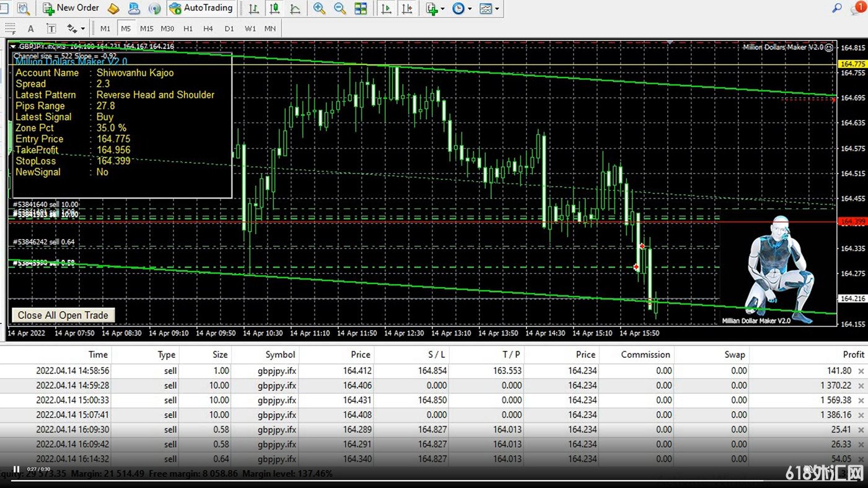Select the 164.775 price label on scale
The image size is (868, 488).
click(852, 64)
